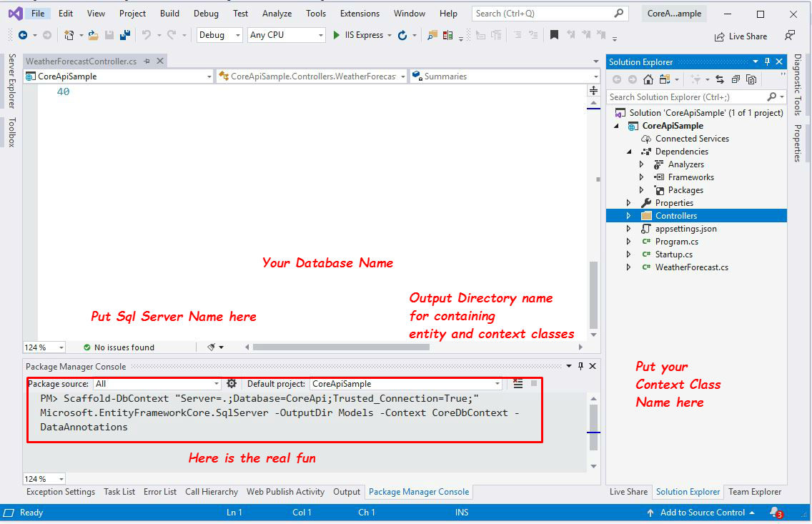Open the Toolbox side tab
This screenshot has width=812, height=524.
point(11,132)
